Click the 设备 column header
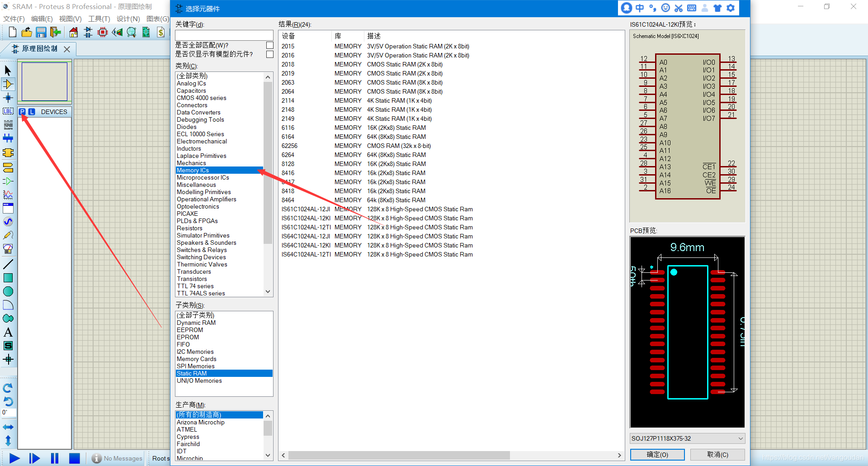This screenshot has width=868, height=466. 305,36
